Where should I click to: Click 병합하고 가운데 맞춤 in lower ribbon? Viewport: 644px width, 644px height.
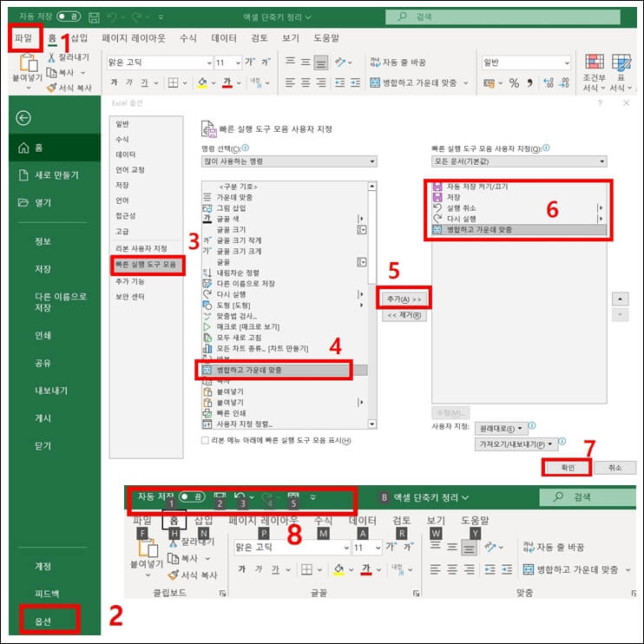point(570,569)
